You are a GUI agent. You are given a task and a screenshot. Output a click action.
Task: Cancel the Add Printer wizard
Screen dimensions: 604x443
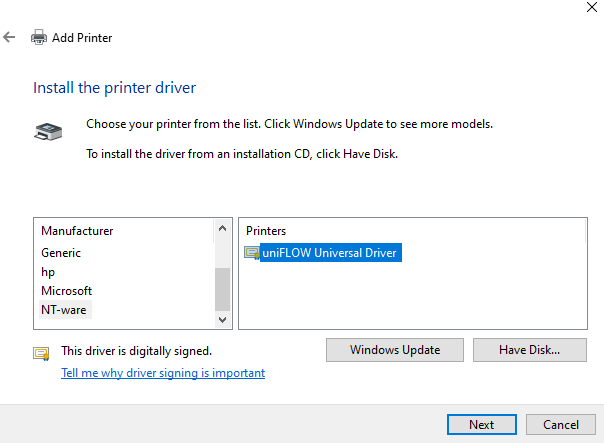[560, 424]
